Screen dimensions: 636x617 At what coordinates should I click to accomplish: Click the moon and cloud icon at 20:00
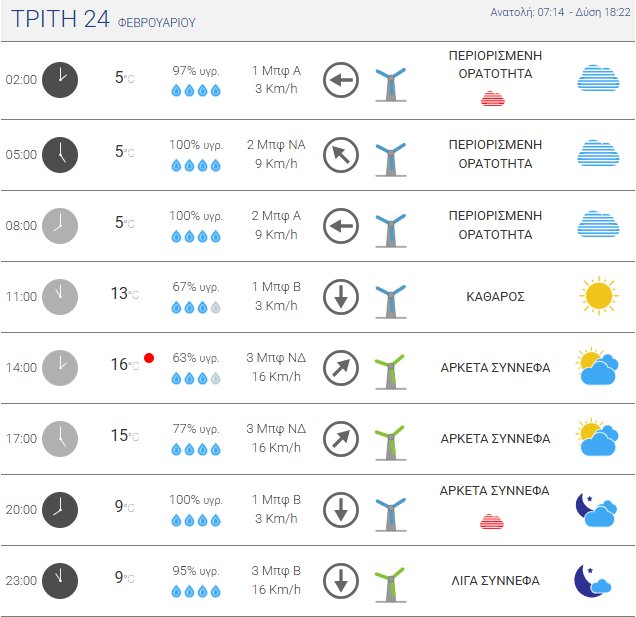click(596, 509)
